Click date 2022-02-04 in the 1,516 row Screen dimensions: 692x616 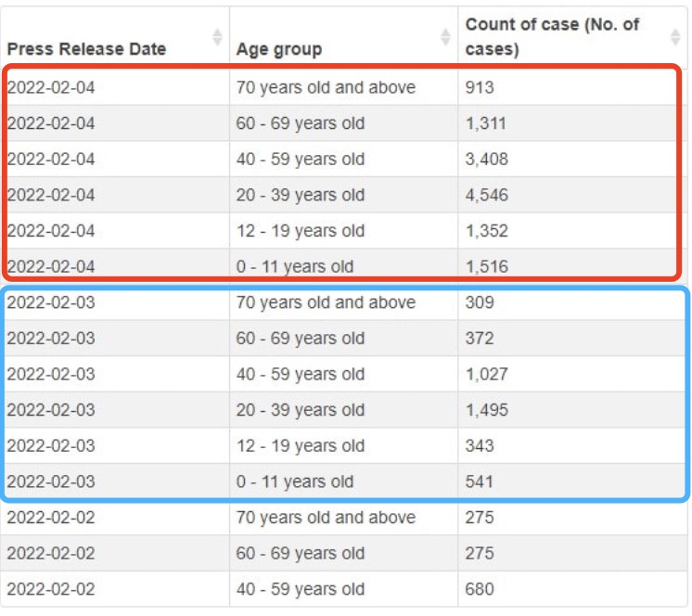tap(51, 266)
